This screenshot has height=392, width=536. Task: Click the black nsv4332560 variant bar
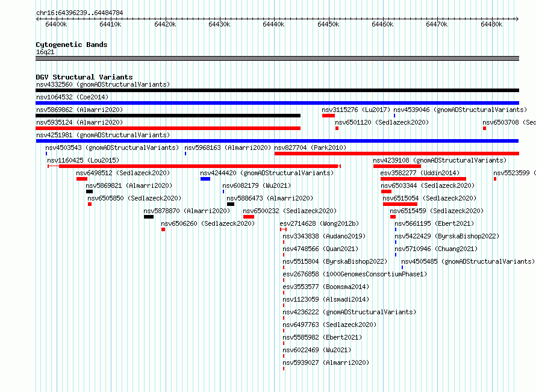pos(277,90)
